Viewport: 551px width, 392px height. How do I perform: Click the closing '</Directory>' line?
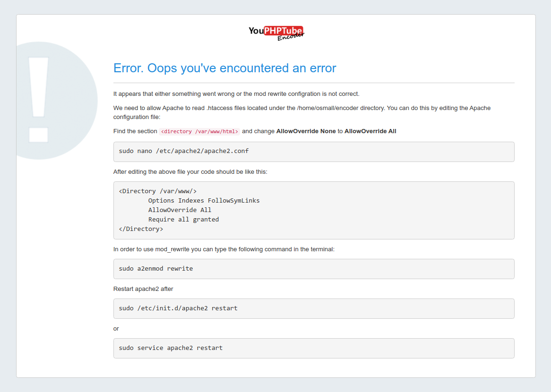[x=141, y=229]
